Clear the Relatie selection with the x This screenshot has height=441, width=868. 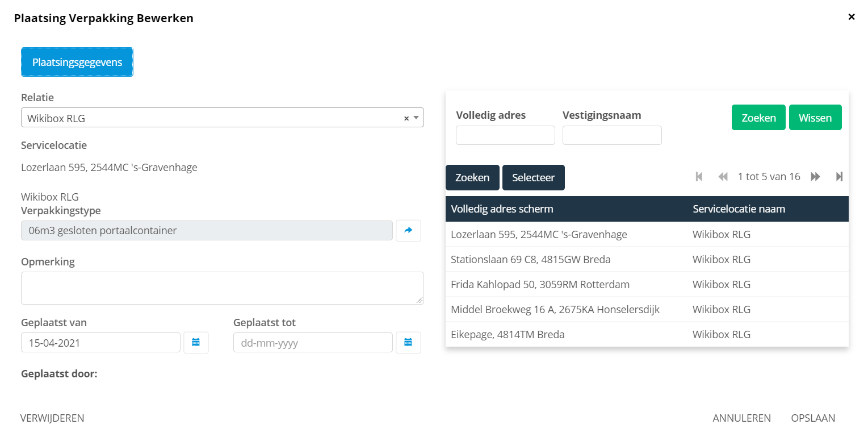406,118
